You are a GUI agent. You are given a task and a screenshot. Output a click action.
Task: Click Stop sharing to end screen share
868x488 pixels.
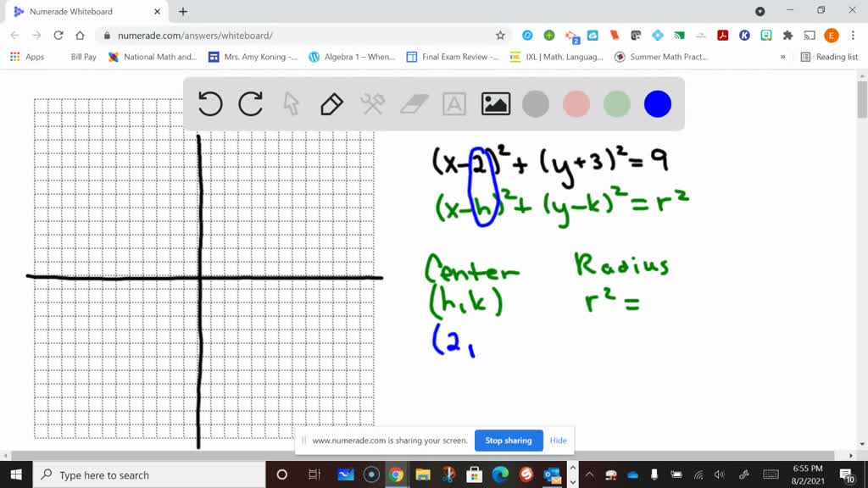click(509, 441)
